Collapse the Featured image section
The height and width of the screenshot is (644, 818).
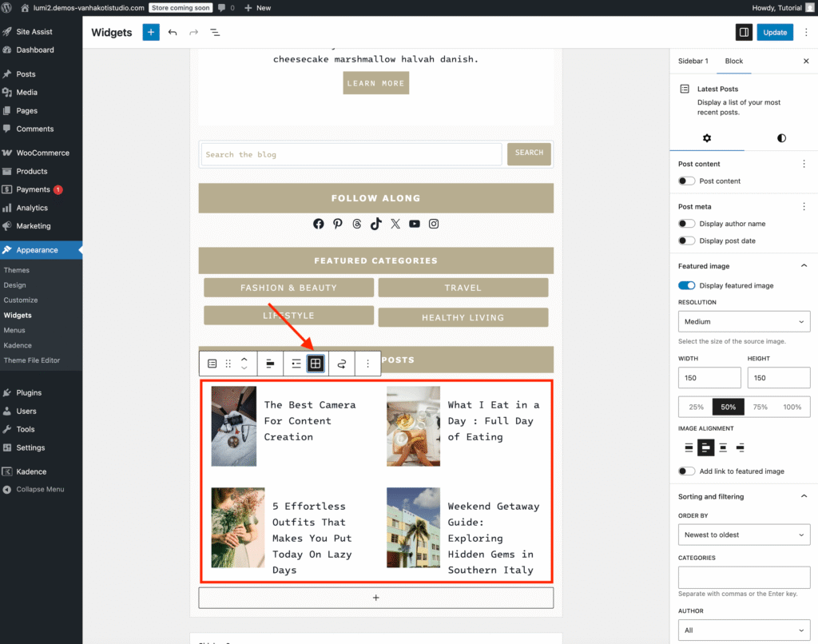[x=804, y=266]
